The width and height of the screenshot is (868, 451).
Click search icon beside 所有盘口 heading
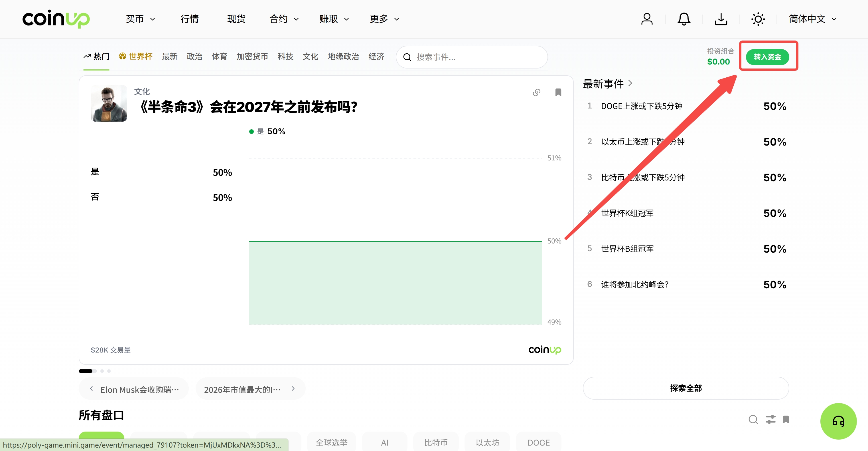pyautogui.click(x=753, y=419)
